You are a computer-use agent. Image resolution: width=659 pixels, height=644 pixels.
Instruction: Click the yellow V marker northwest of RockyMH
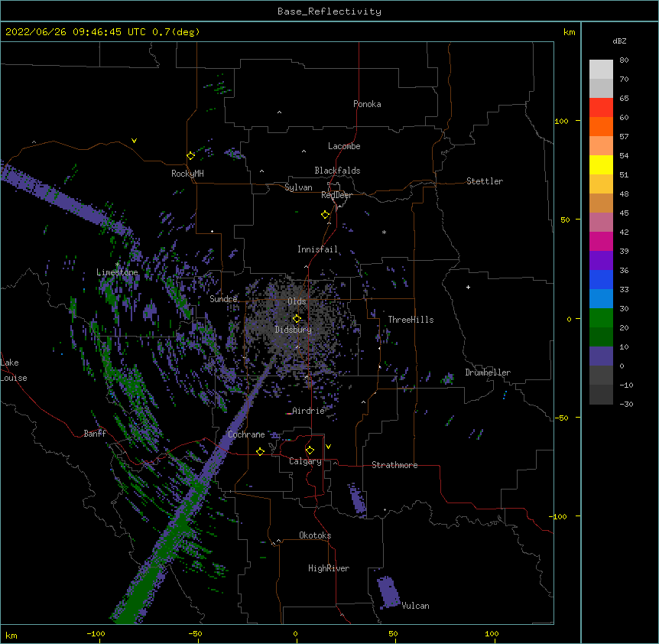click(134, 141)
